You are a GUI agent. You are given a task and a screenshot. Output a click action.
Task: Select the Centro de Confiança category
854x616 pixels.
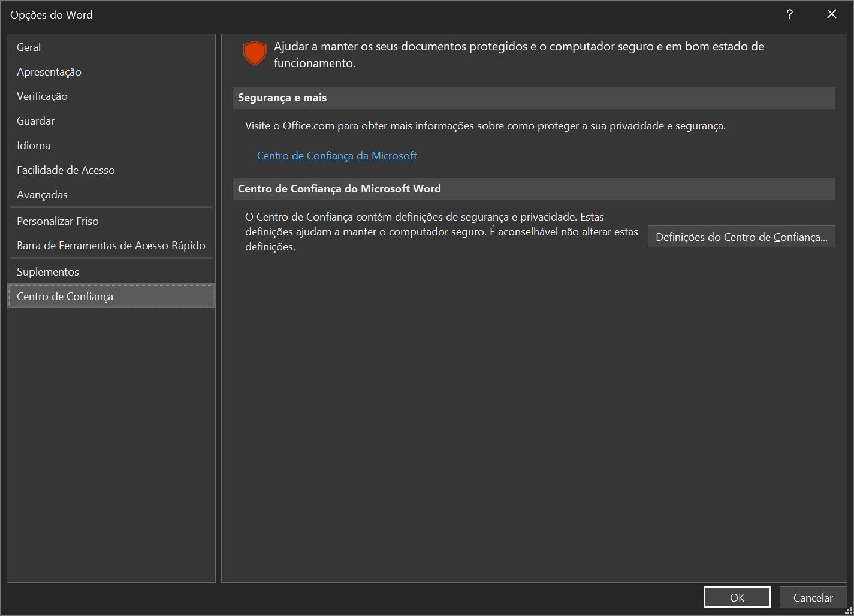coord(111,296)
